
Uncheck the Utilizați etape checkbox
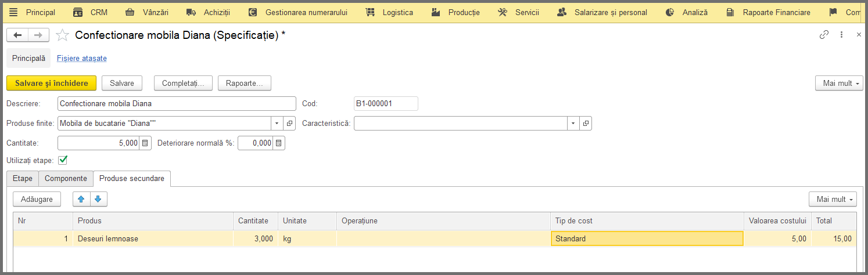point(63,160)
